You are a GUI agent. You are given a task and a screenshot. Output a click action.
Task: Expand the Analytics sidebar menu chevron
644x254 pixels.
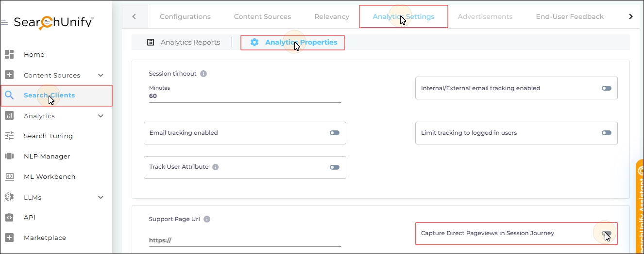(x=101, y=116)
